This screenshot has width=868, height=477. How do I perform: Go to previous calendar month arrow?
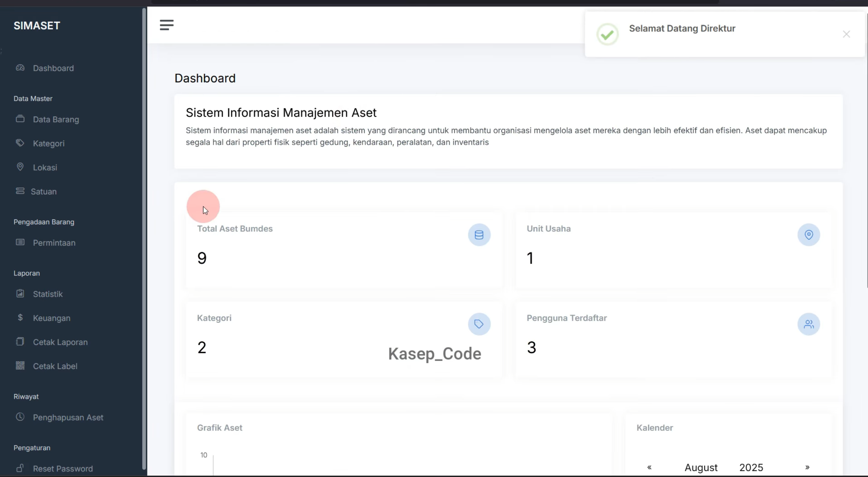coord(649,467)
